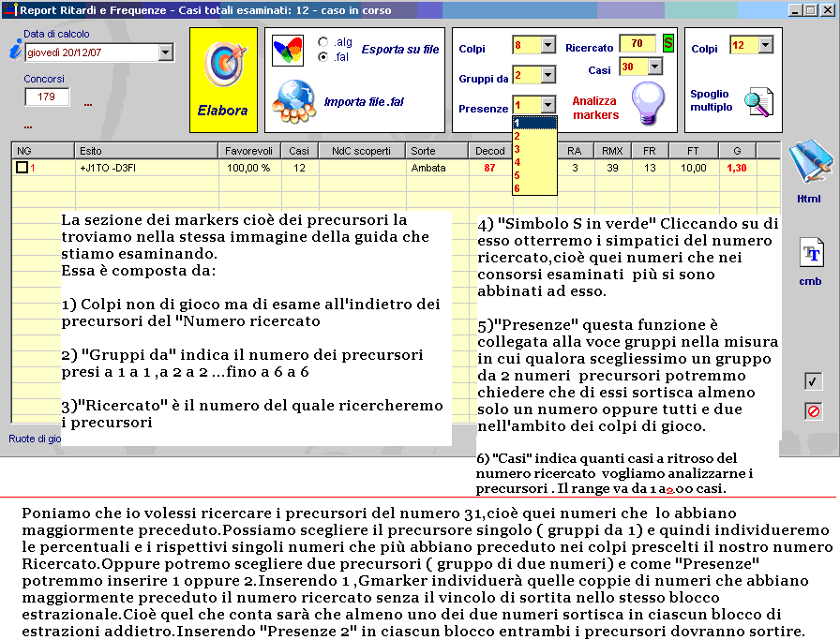Click the Html export icon
Screen dimensions: 840x640
click(810, 160)
